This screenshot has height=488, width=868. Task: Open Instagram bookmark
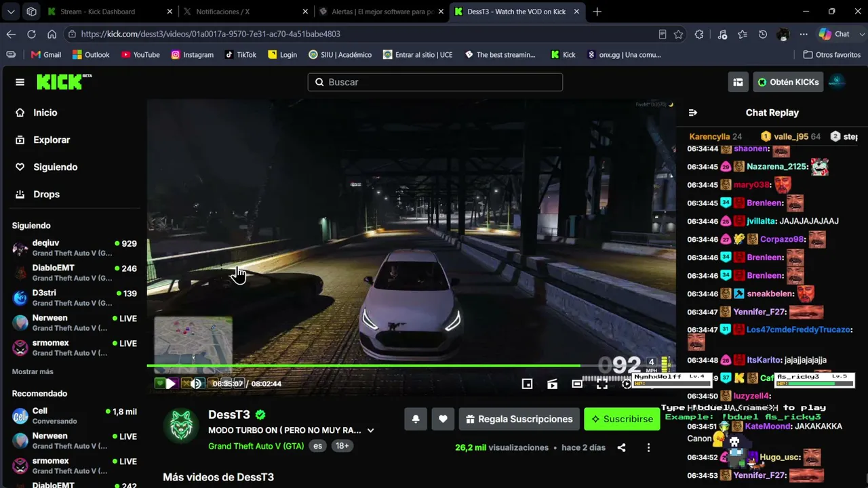pyautogui.click(x=192, y=55)
